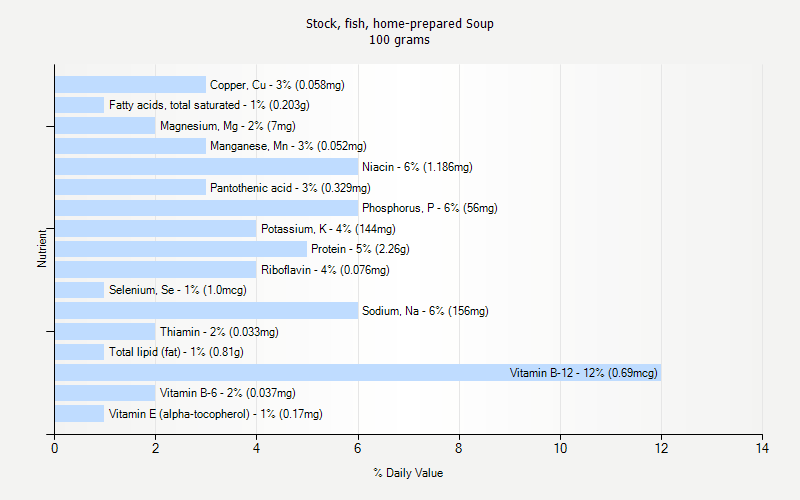Click the x-axis tick label 2

coord(156,448)
